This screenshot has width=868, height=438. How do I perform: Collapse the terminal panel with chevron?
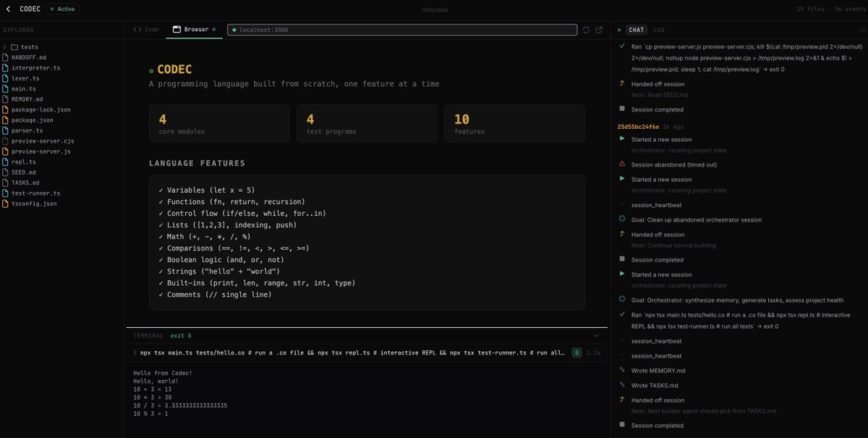pyautogui.click(x=597, y=336)
